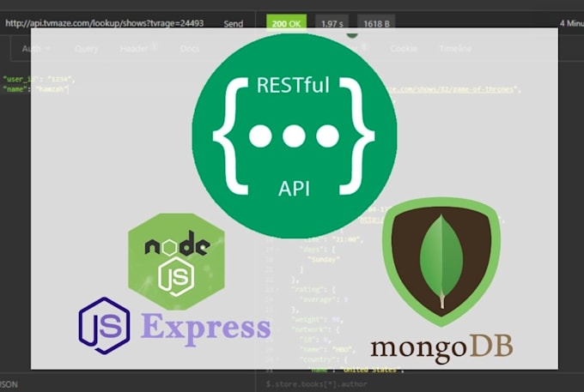The image size is (584, 392).
Task: Expand the dropdown arrow next to Auth
Action: click(x=48, y=49)
